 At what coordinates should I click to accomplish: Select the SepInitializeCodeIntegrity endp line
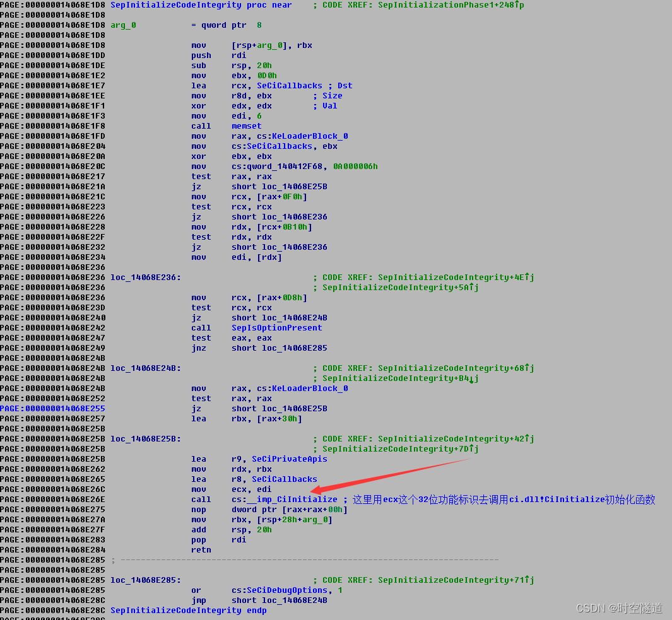[189, 611]
